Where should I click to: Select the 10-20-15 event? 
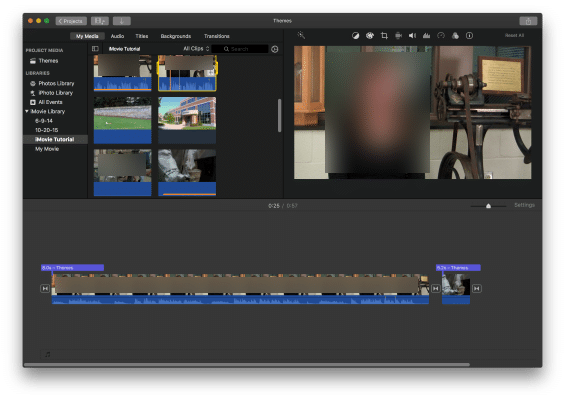pos(46,130)
